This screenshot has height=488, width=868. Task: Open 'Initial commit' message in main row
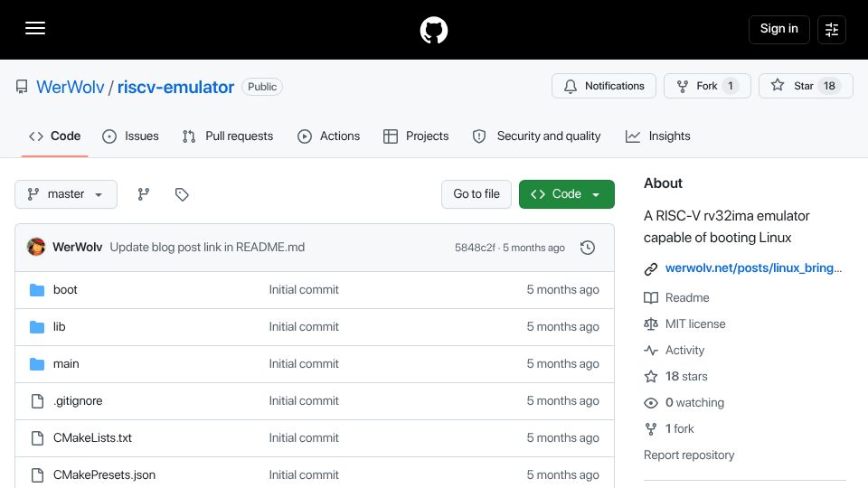click(x=304, y=364)
